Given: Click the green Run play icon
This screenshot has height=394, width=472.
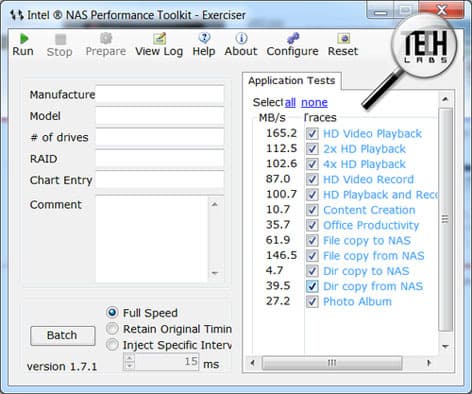Looking at the screenshot, I should pos(24,39).
